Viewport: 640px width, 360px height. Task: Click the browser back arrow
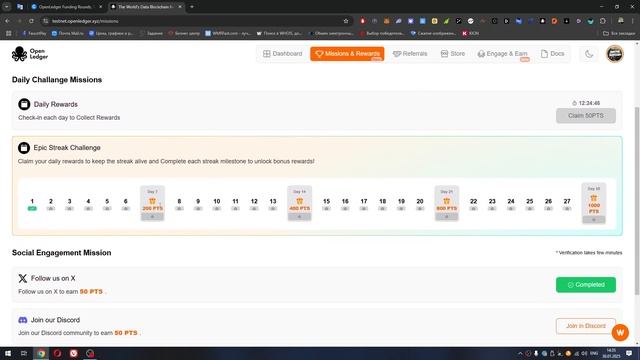(7, 21)
